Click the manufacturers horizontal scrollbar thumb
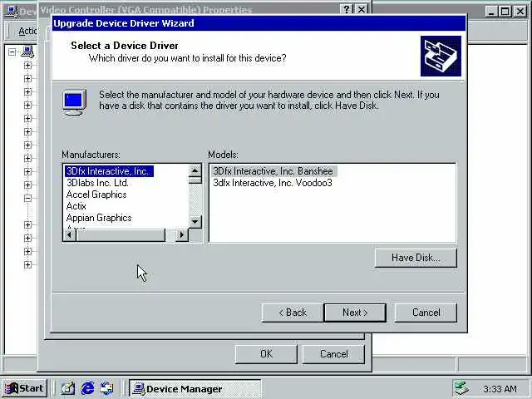This screenshot has height=399, width=532. pos(121,234)
